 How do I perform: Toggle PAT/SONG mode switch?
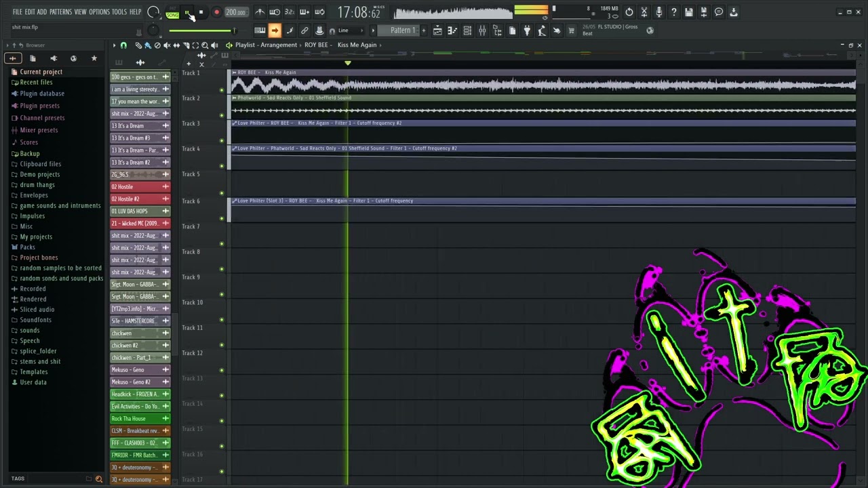(x=172, y=12)
